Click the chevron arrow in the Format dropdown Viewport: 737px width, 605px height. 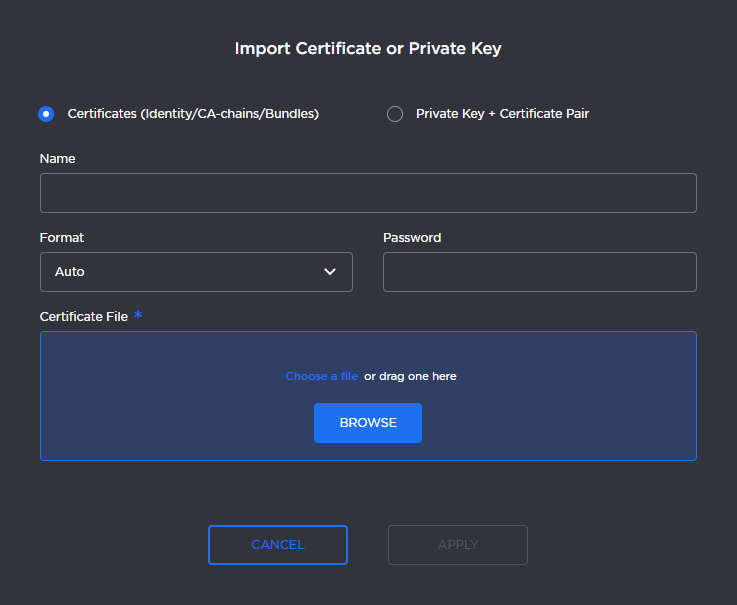(330, 272)
